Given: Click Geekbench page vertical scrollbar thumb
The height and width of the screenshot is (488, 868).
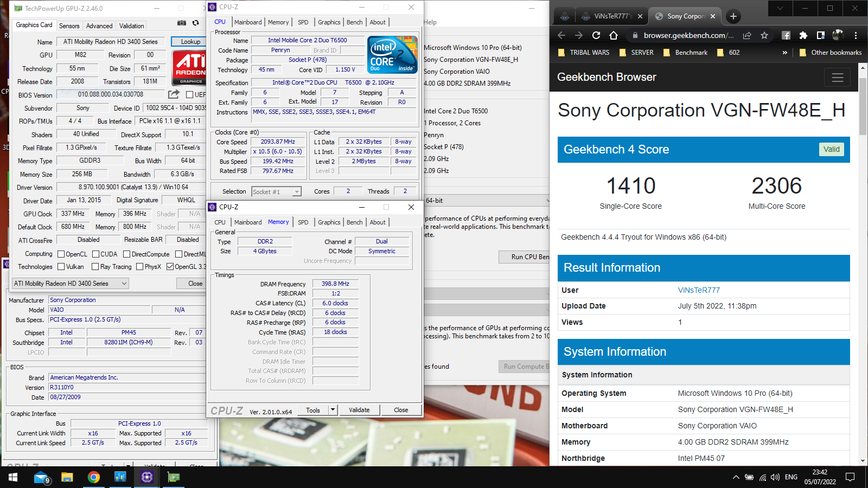Looking at the screenshot, I should (x=863, y=106).
